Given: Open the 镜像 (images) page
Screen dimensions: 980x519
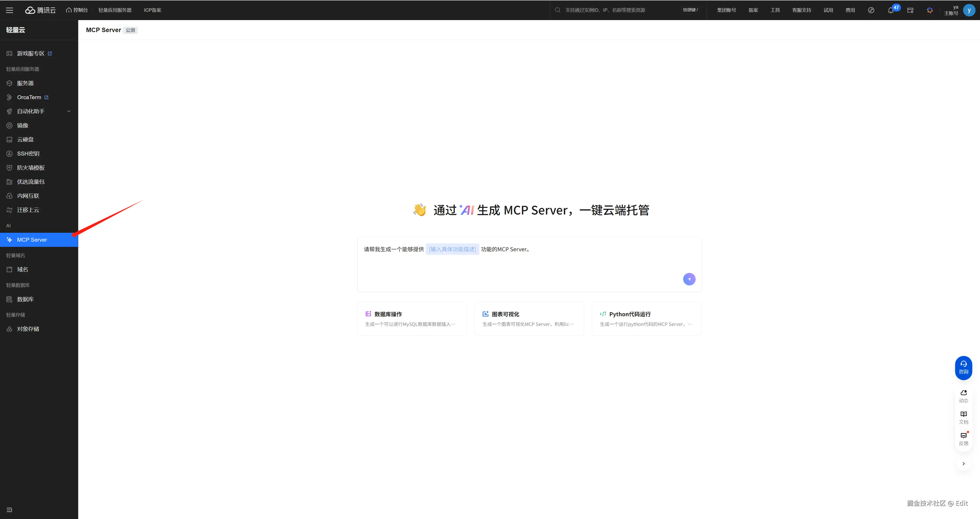Looking at the screenshot, I should (22, 125).
